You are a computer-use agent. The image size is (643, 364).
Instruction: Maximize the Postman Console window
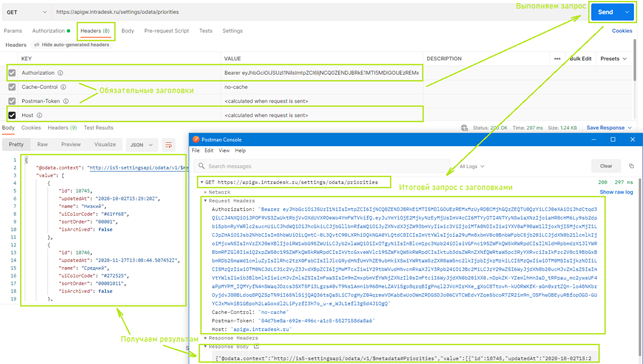[613, 139]
